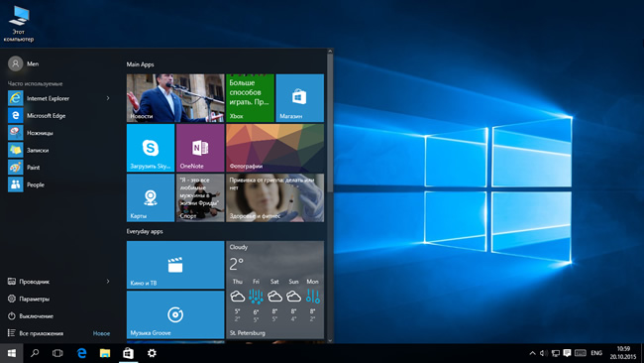
Task: Open Параметры settings entry
Action: (x=59, y=299)
